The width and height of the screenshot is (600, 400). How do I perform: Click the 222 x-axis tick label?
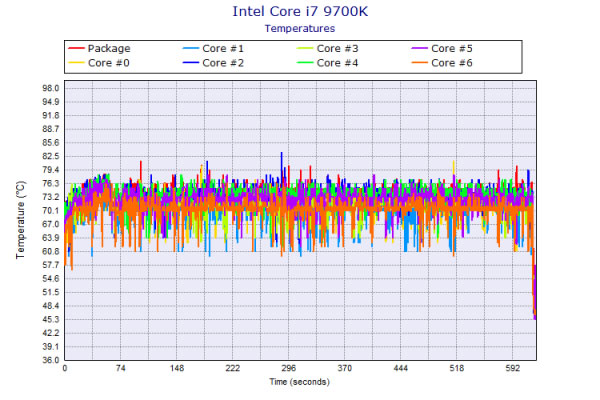[233, 368]
